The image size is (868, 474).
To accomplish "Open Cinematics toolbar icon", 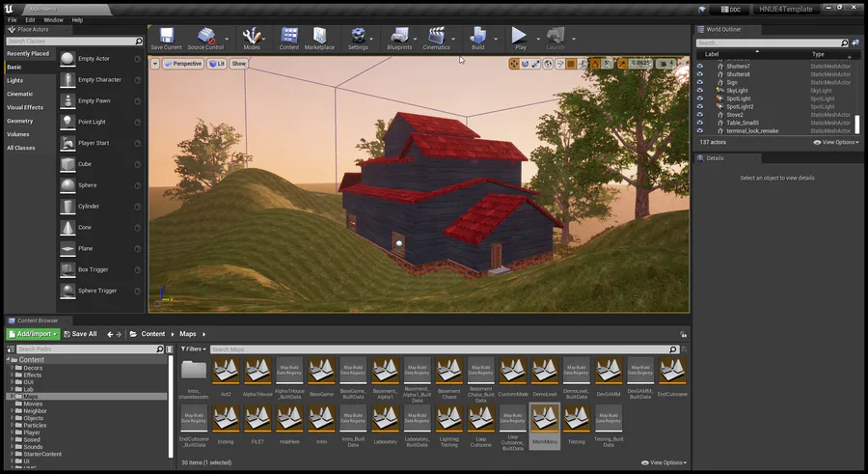I will [x=436, y=37].
